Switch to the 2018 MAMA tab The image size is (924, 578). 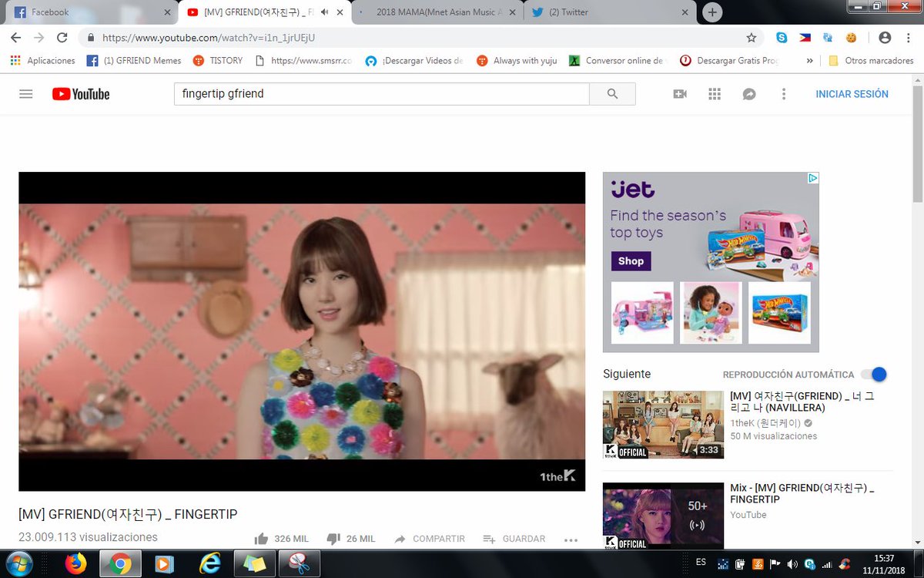[438, 12]
